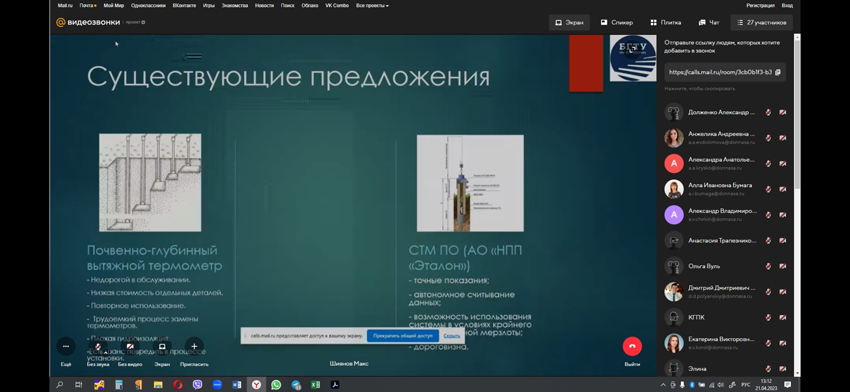
Task: Click Долженко Александр's camera-off icon
Action: (783, 113)
